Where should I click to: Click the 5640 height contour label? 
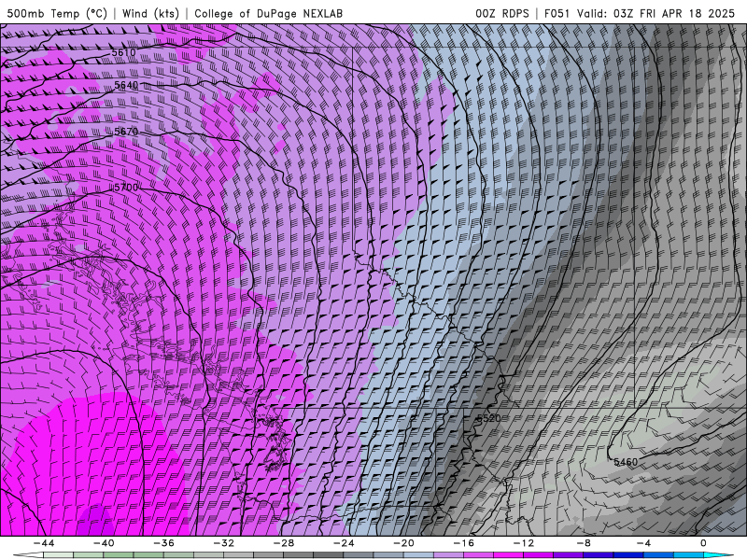[x=126, y=85]
